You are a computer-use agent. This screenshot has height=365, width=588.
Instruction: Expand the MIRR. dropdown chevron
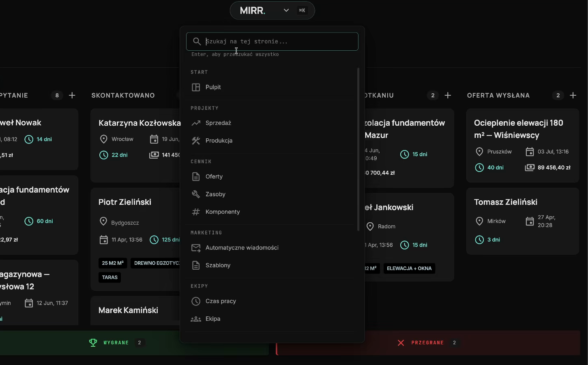click(x=286, y=11)
